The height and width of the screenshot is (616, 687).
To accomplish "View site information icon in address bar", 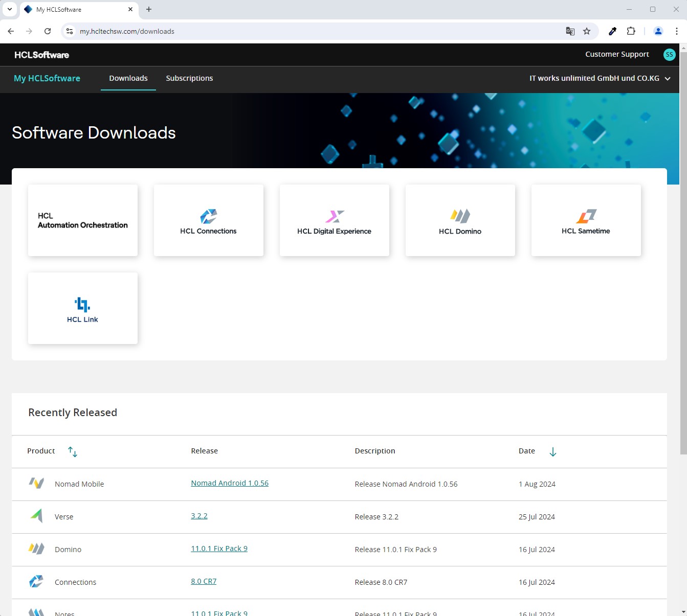I will tap(70, 31).
